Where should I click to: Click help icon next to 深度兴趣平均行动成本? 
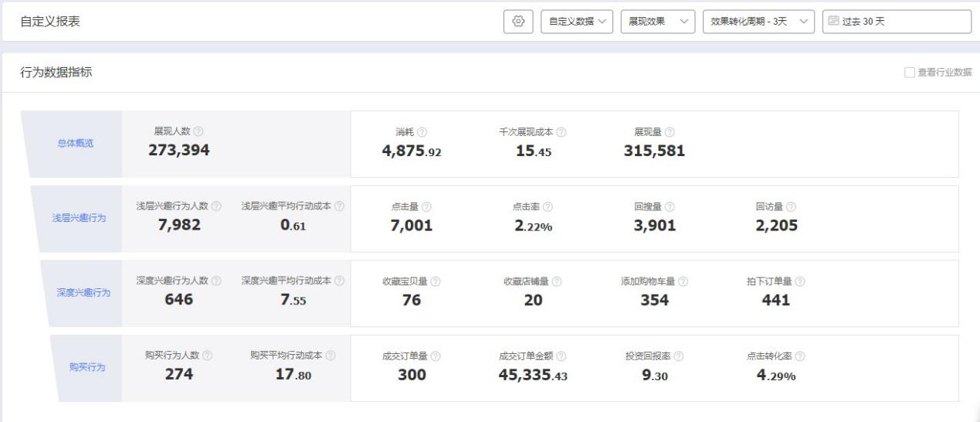click(339, 281)
